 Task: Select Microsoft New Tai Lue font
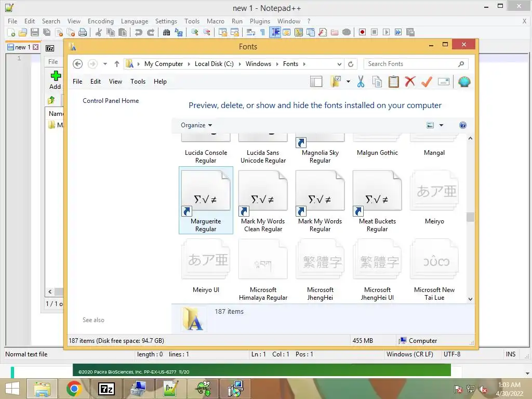tap(434, 270)
